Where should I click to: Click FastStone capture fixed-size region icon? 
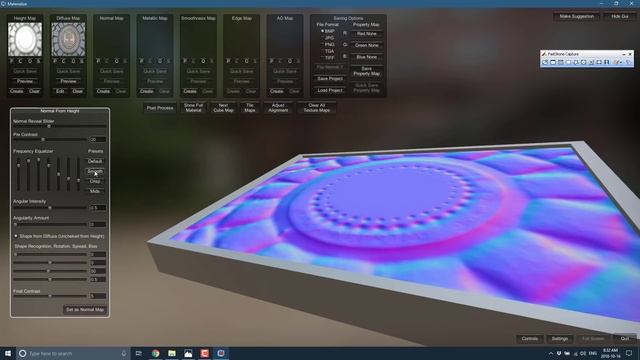[x=599, y=62]
